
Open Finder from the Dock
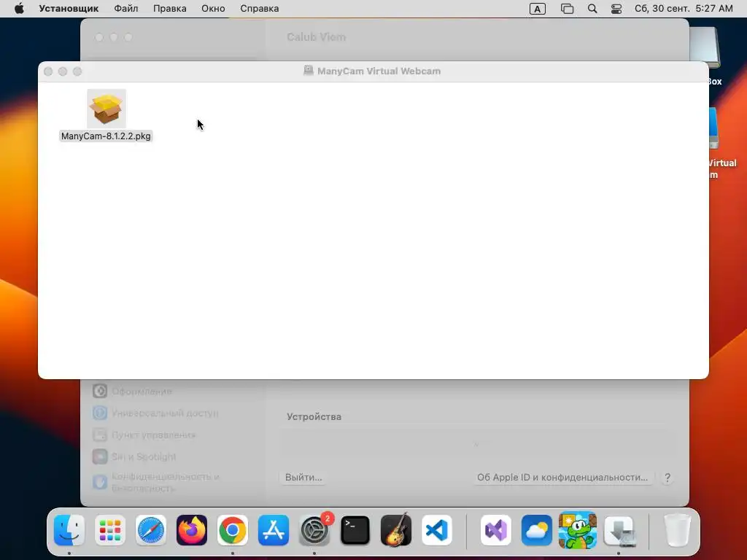pyautogui.click(x=69, y=530)
